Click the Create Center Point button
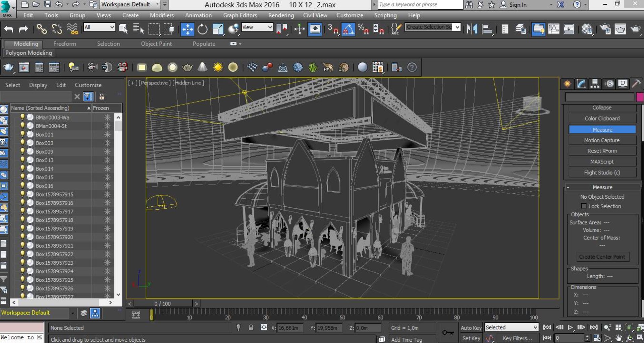Viewport: 644px width, 343px height. pyautogui.click(x=602, y=257)
